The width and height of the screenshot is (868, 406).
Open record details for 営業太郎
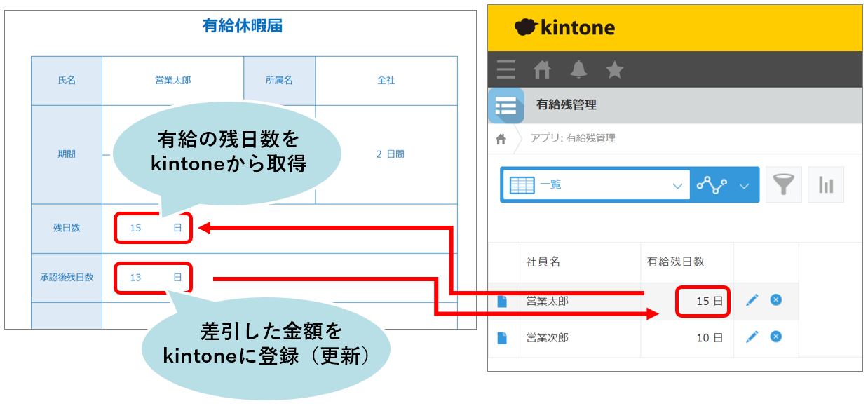(502, 301)
